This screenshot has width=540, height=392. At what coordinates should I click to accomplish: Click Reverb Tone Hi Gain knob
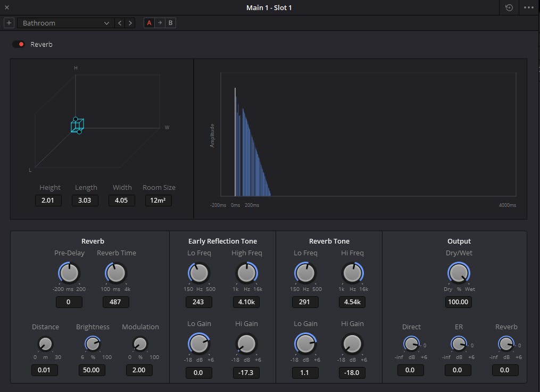pos(353,344)
